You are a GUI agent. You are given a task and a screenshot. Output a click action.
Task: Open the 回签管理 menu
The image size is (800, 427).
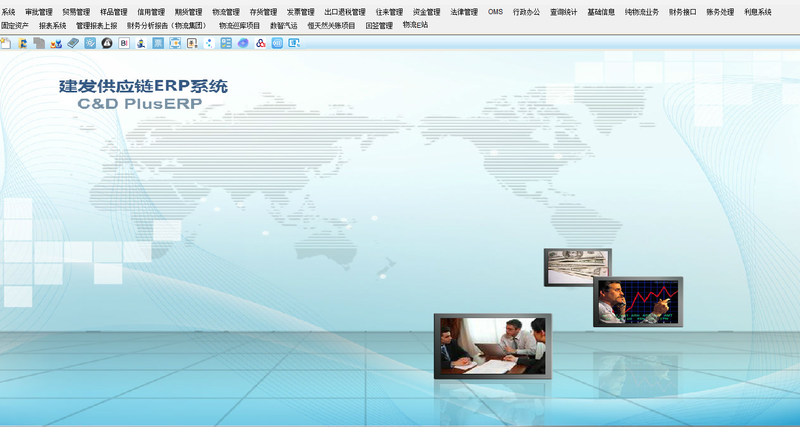point(379,26)
